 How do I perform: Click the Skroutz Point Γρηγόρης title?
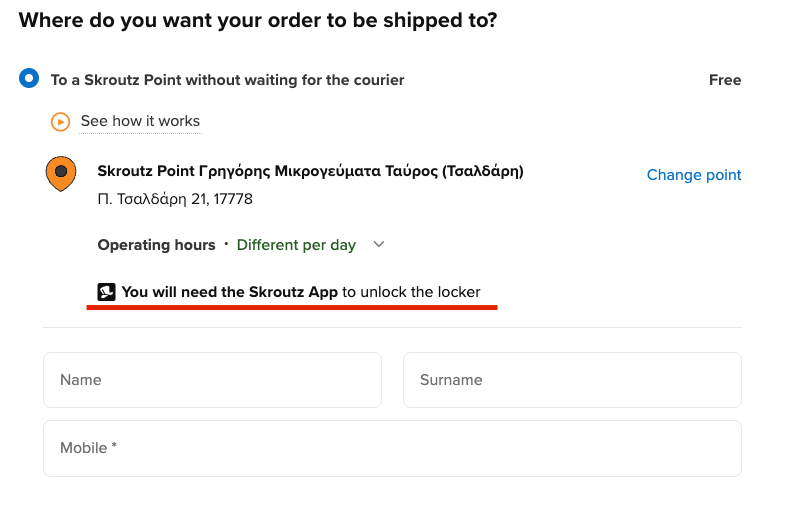click(x=310, y=171)
